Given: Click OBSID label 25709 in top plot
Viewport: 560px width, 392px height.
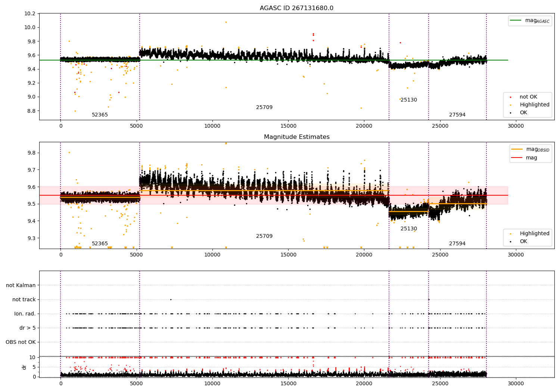Looking at the screenshot, I should coord(264,108).
